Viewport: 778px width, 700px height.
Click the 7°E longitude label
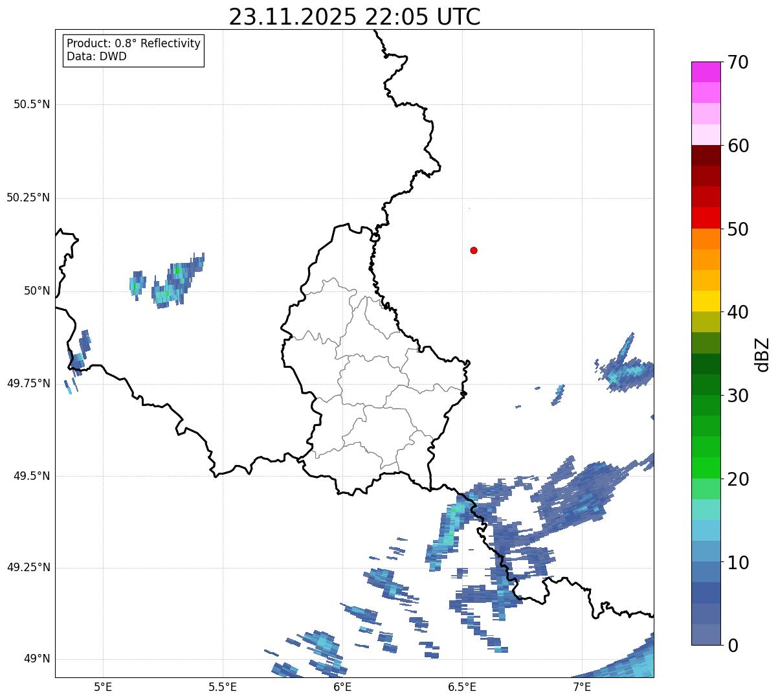582,686
